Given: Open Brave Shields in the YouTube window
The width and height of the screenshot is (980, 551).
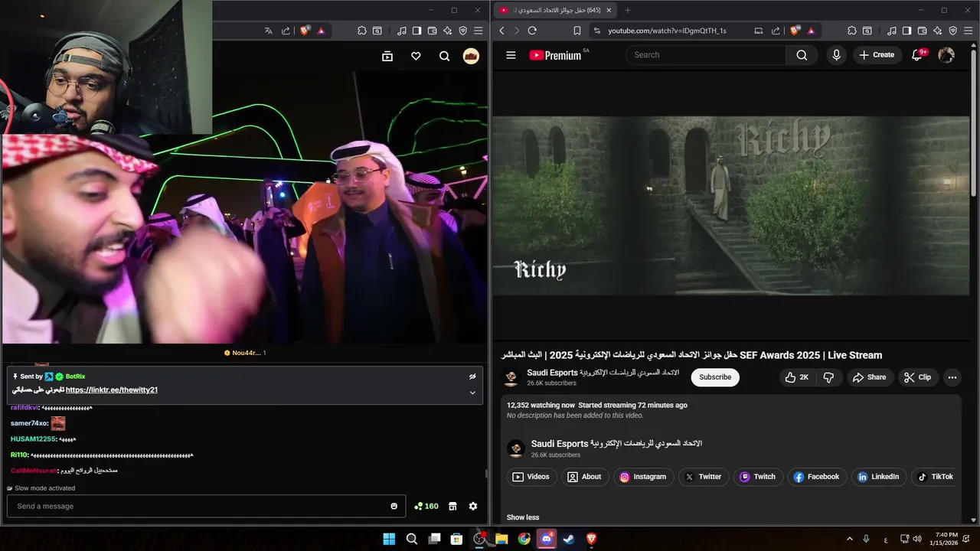Looking at the screenshot, I should click(795, 31).
